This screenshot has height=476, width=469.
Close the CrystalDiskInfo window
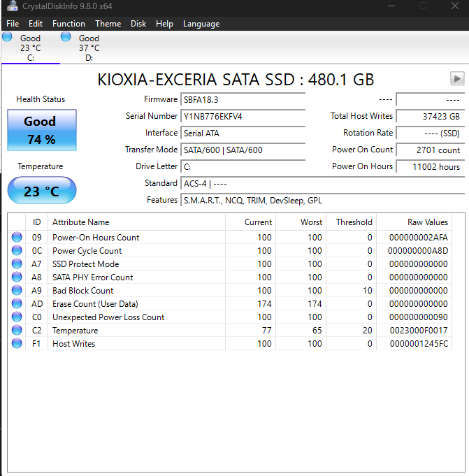[x=455, y=6]
